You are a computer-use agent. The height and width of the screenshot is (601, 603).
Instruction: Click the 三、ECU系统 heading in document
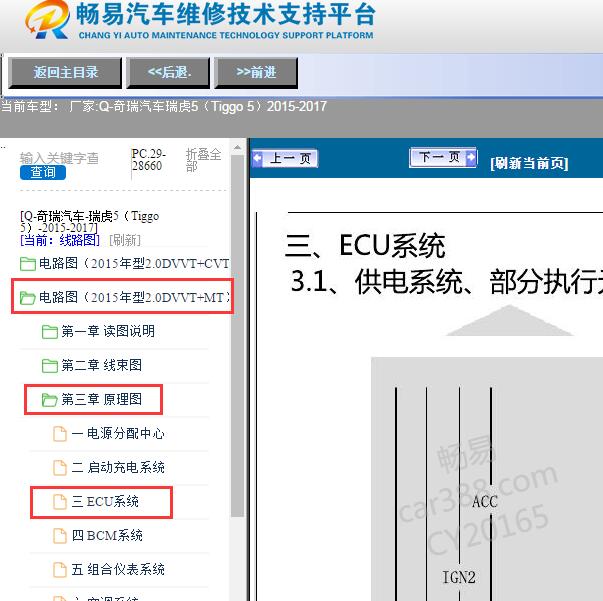[x=365, y=245]
